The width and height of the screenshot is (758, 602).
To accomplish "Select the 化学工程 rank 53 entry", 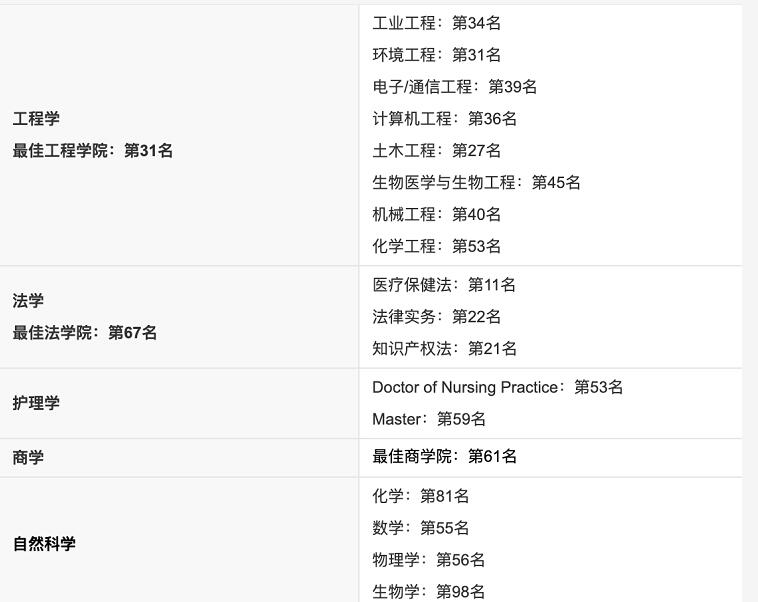I will click(x=436, y=246).
